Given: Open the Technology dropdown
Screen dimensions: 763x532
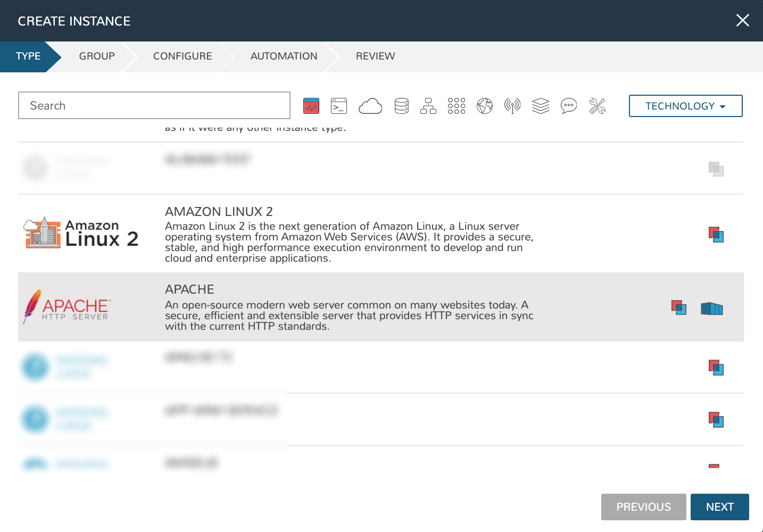Looking at the screenshot, I should point(685,106).
